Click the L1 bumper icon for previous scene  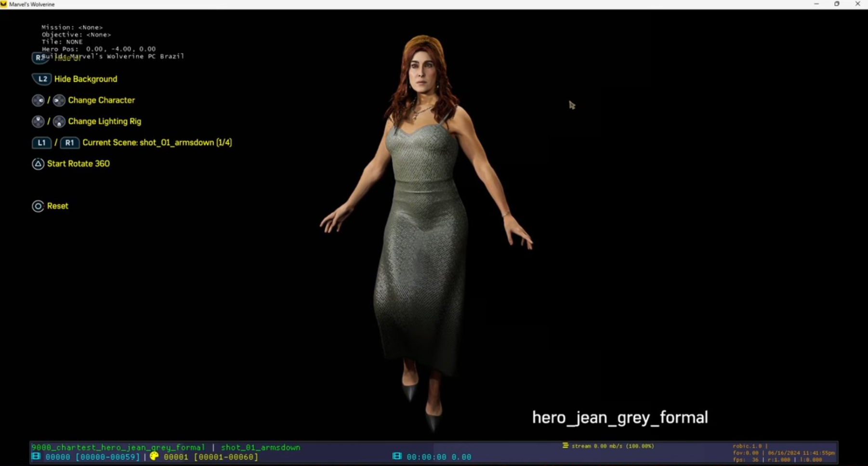pos(41,142)
